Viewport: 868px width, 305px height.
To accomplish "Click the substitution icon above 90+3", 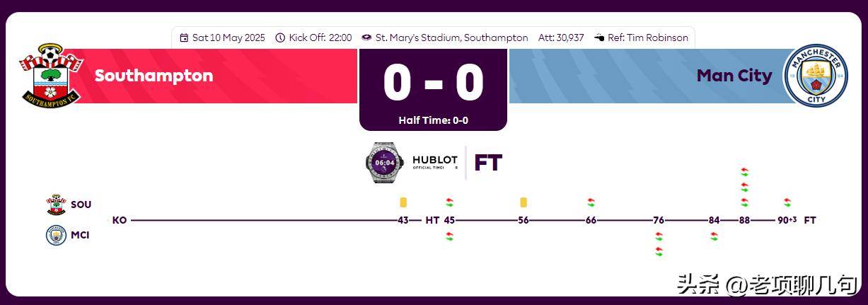I will [x=787, y=202].
